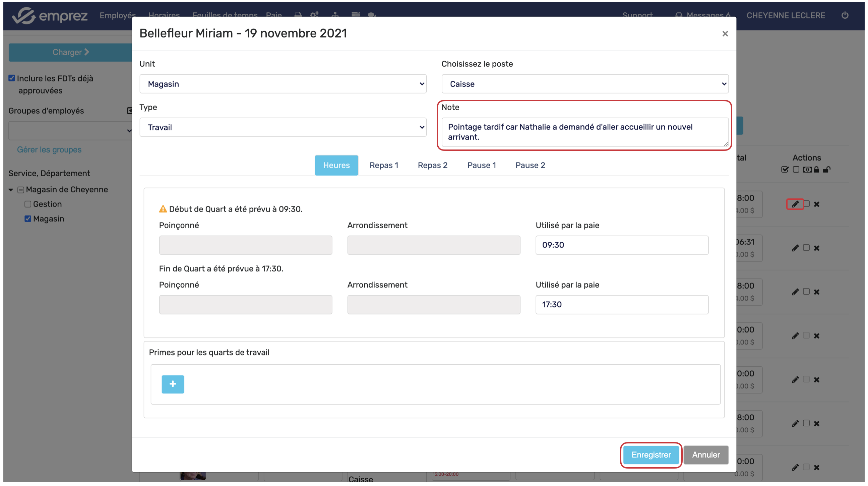Click the open unlock icon under Actions
This screenshot has width=868, height=486.
point(826,170)
